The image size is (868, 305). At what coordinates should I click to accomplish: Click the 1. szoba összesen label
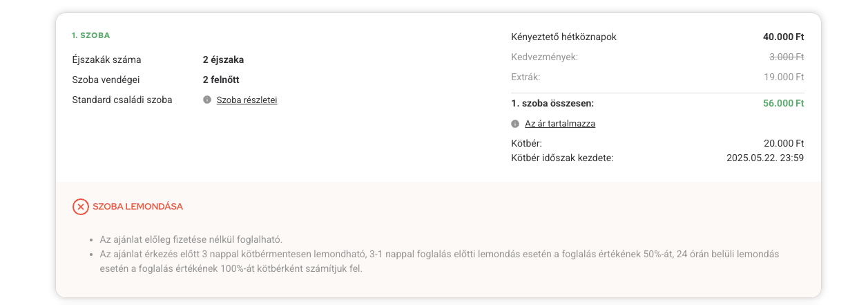[x=552, y=104]
